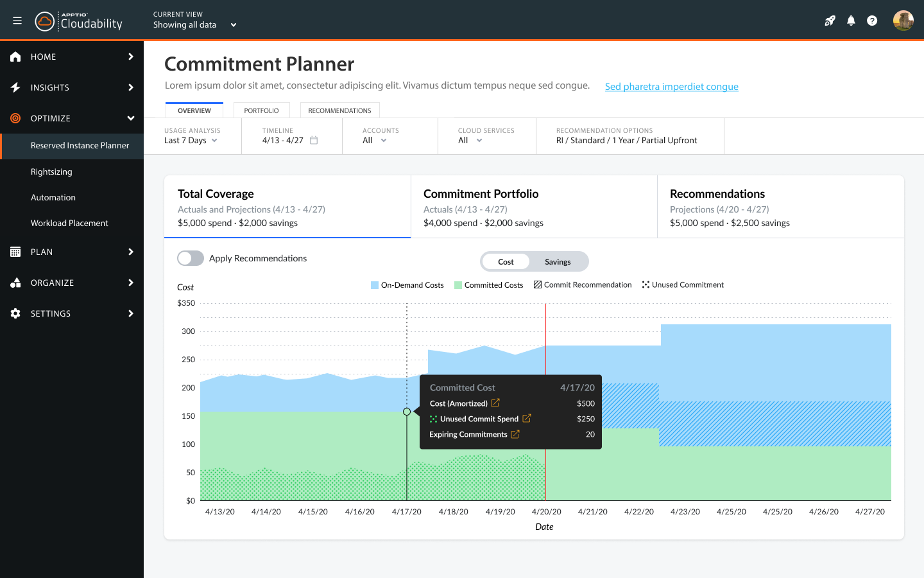
Task: Go to Rightsizing in the sidebar
Action: tap(51, 171)
